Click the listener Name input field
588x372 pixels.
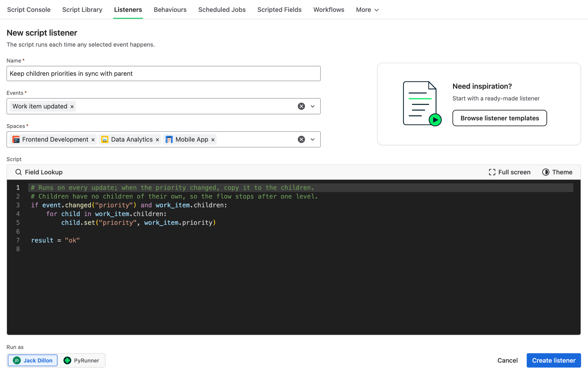tap(163, 73)
